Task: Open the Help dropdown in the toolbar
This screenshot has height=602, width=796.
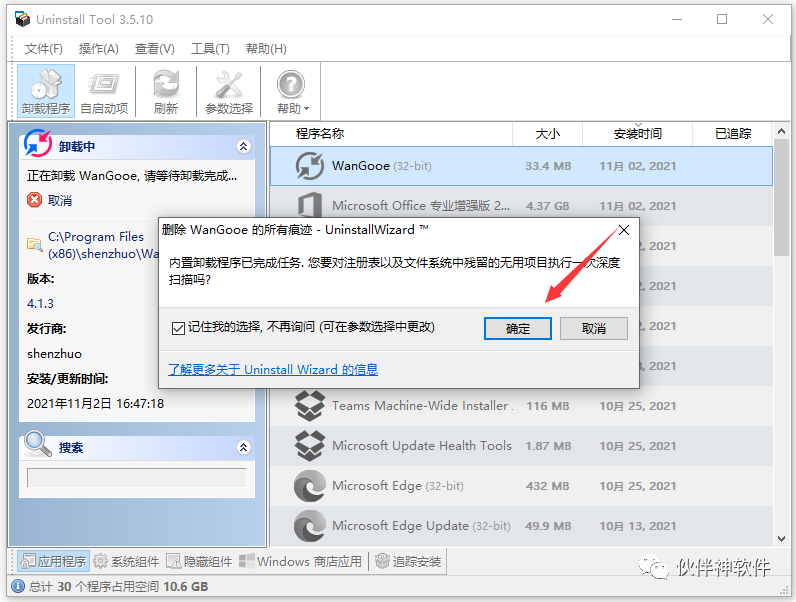Action: (292, 91)
